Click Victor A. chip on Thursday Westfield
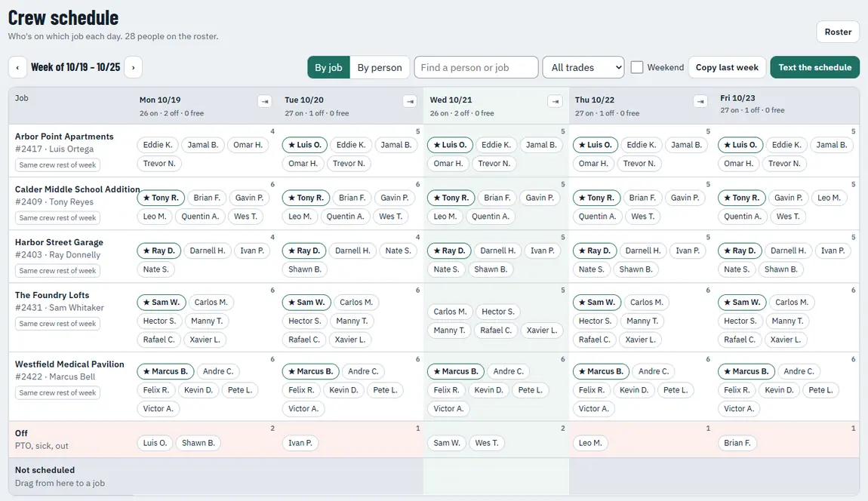 pyautogui.click(x=593, y=408)
